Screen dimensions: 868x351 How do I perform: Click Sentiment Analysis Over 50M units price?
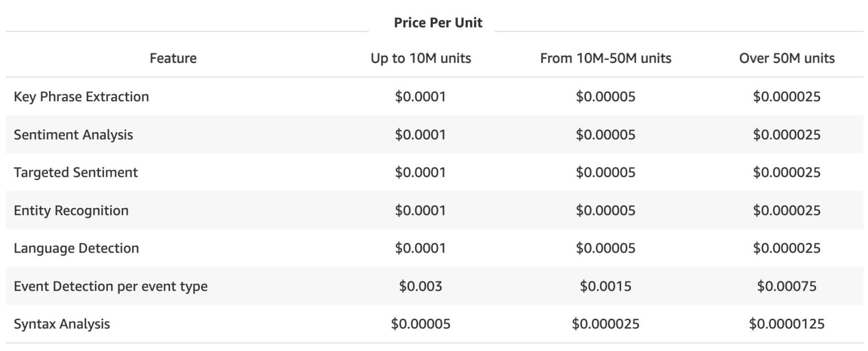point(787,135)
